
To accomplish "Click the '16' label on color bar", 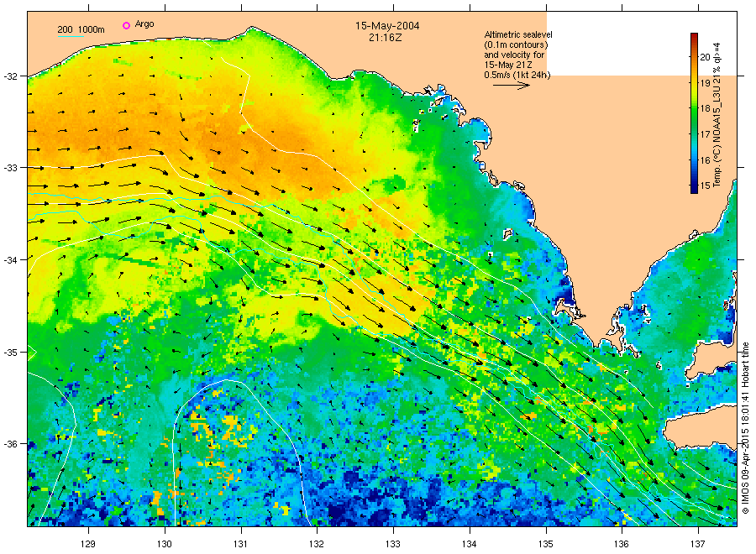I will (705, 160).
